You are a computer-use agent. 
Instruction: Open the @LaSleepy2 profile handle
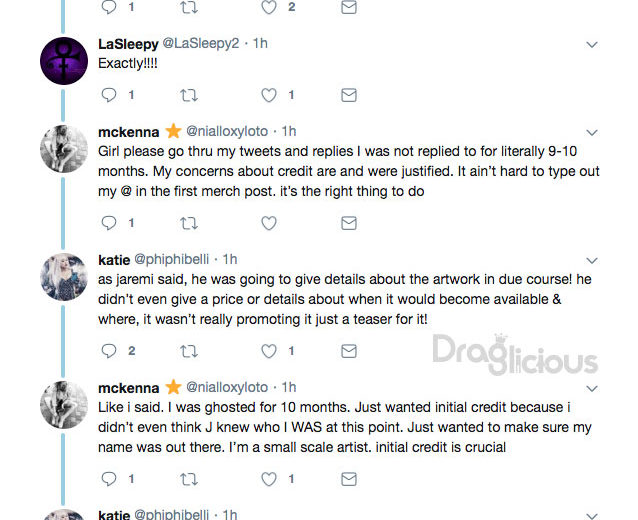pyautogui.click(x=201, y=43)
